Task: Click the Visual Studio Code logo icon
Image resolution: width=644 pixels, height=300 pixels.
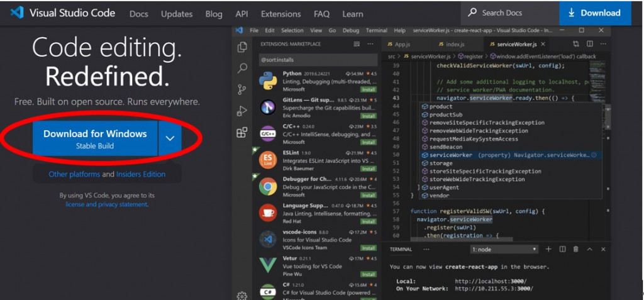Action: click(x=17, y=13)
